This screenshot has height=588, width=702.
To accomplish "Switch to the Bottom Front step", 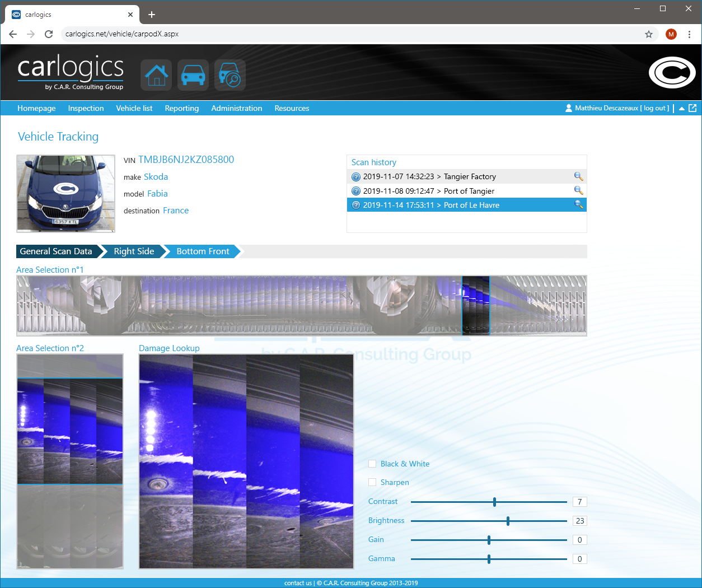I will 203,251.
